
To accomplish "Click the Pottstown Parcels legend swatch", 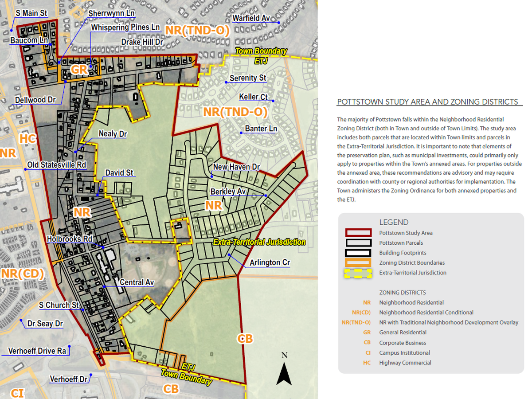I will click(x=358, y=243).
